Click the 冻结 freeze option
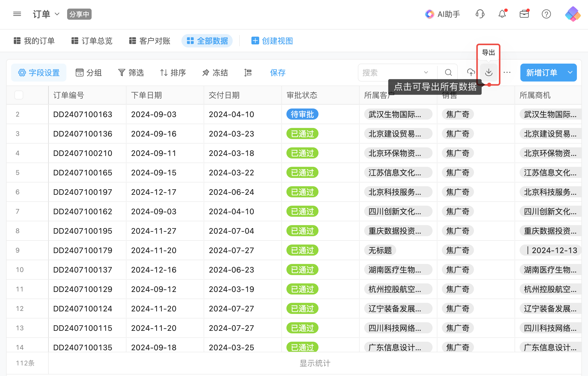The height and width of the screenshot is (376, 588). (x=215, y=73)
